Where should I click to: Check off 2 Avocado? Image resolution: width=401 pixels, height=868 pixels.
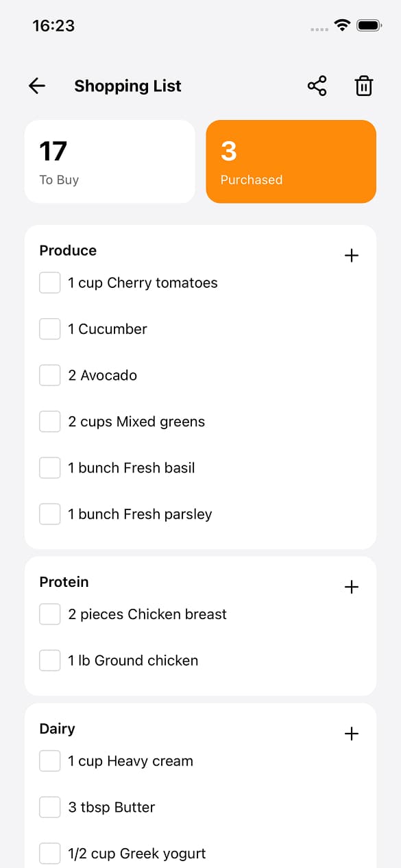point(49,375)
